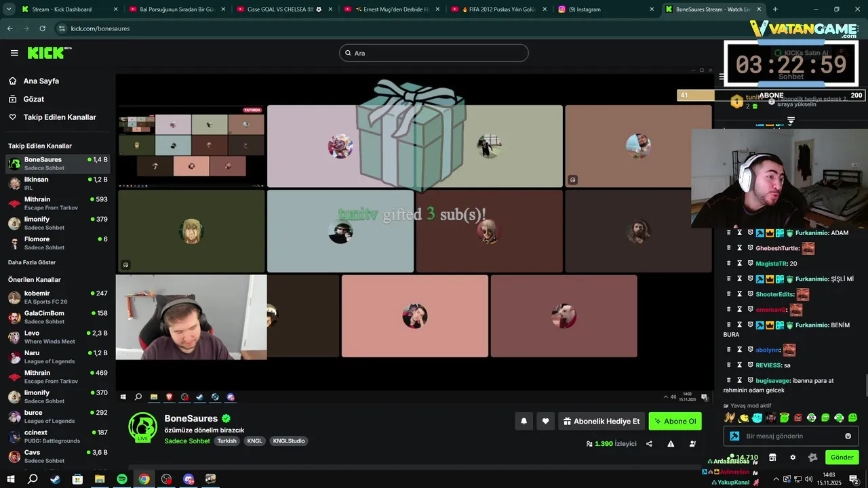Screen dimensions: 868x488
Task: Click the blue cat quick emote
Action: (x=757, y=418)
